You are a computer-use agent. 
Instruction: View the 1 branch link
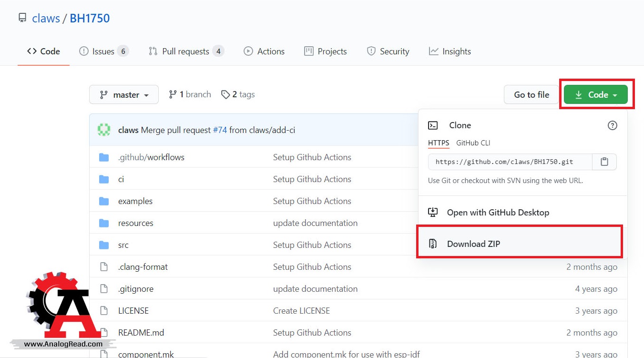click(190, 94)
